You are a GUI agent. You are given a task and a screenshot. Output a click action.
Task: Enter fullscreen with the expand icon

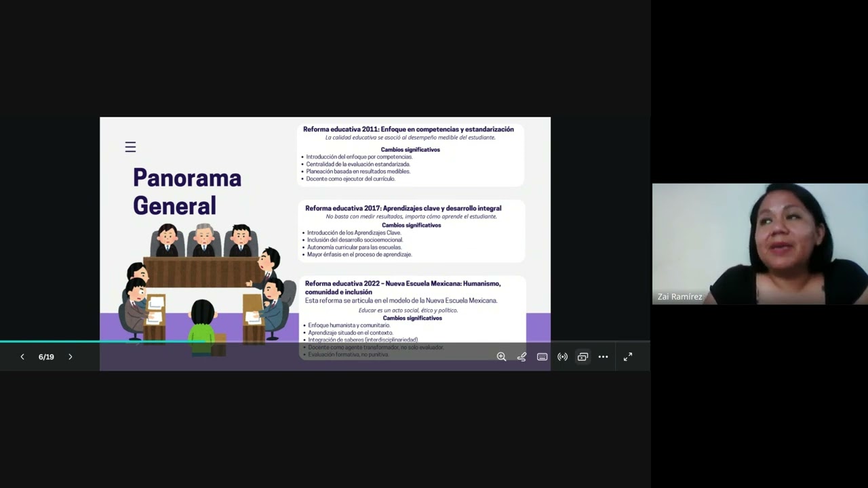628,357
